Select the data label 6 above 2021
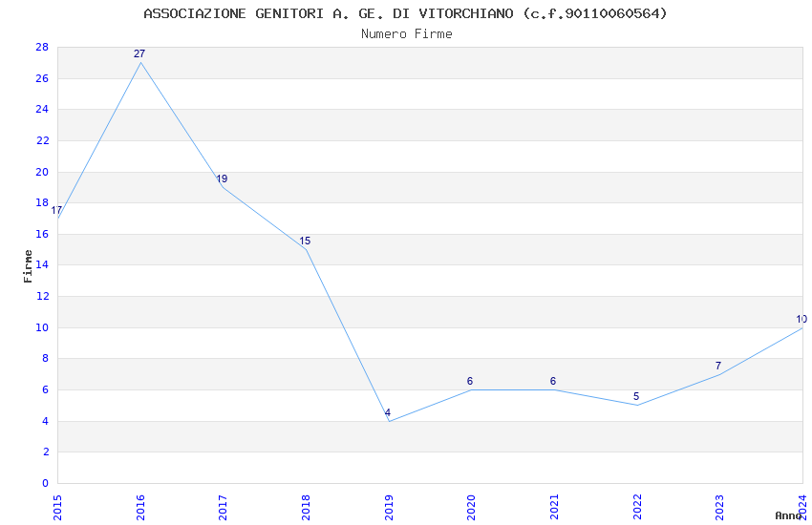812x525 pixels. 553,381
